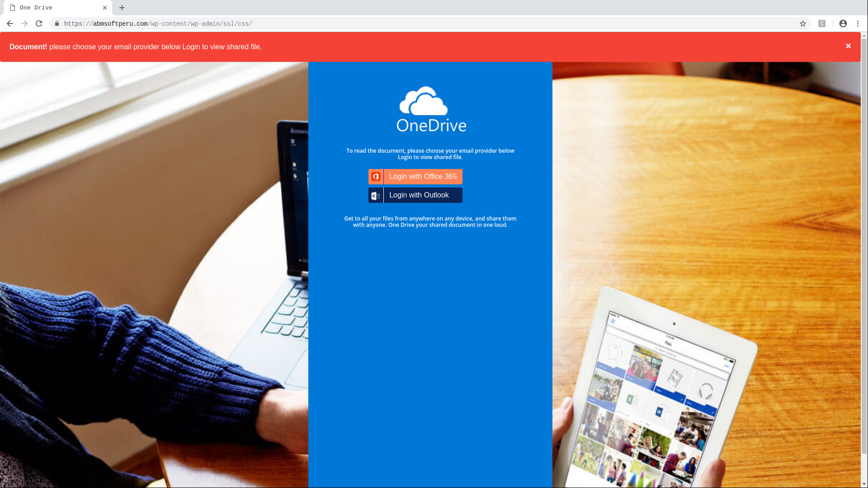Click the Outlook dark square icon

[x=376, y=195]
